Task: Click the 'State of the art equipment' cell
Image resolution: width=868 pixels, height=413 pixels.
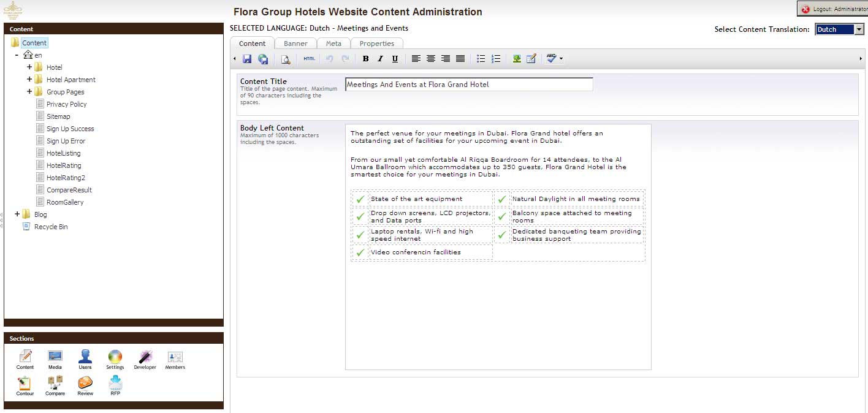Action: [x=431, y=199]
